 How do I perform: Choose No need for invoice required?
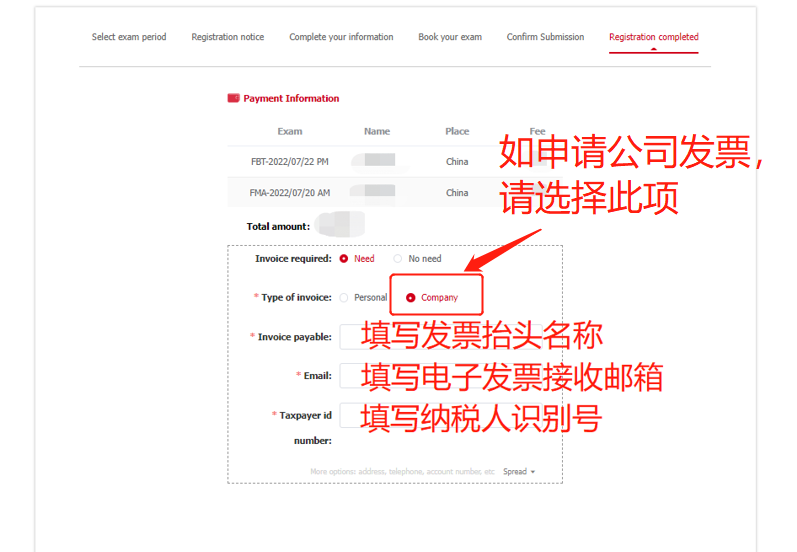(398, 259)
